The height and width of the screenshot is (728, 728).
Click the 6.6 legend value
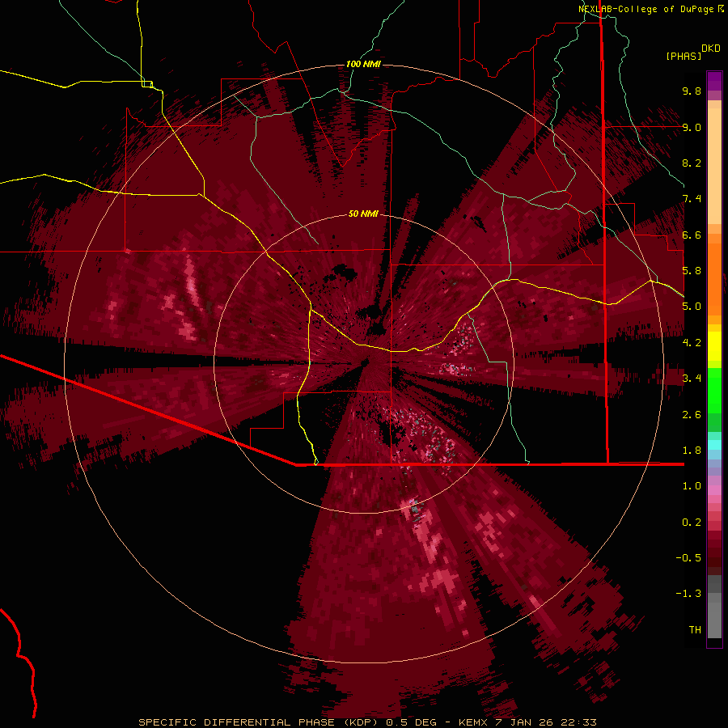point(692,235)
